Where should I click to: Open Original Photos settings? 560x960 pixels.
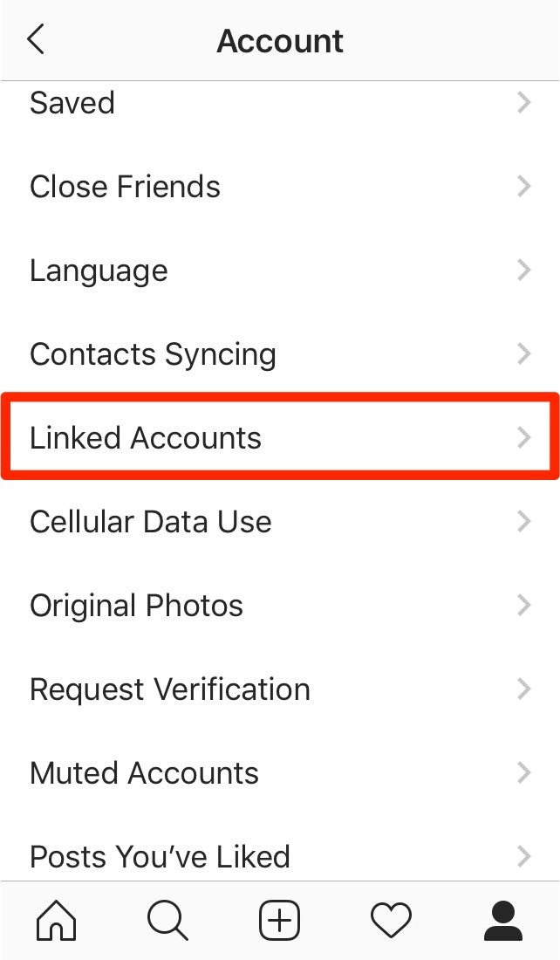pos(136,606)
